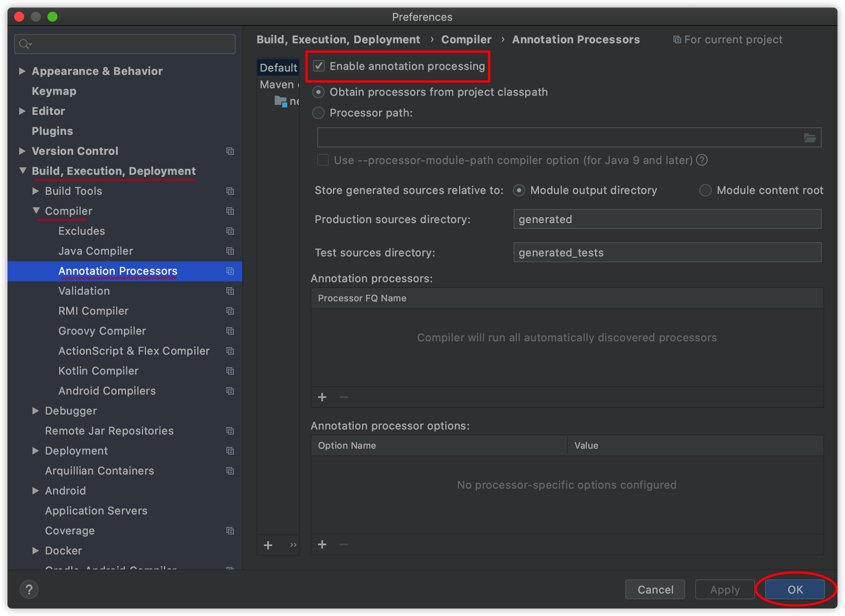Click project-level icon beside Validation
The image size is (845, 616).
point(230,291)
